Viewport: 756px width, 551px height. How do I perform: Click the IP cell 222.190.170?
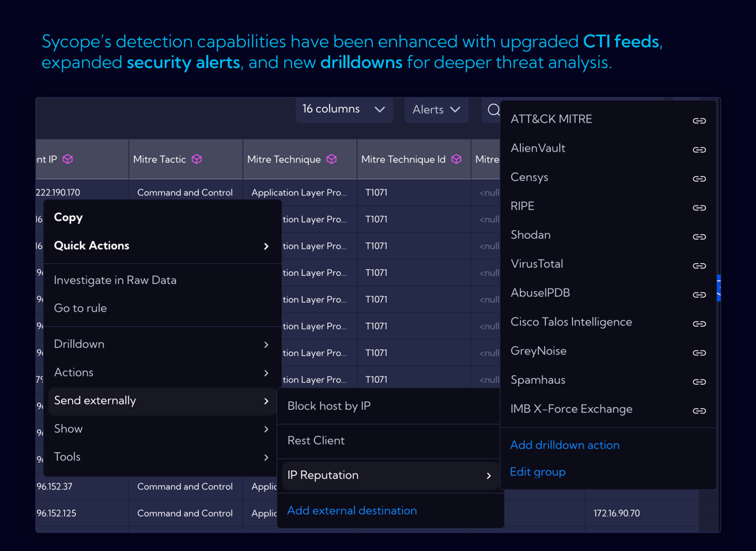click(58, 193)
